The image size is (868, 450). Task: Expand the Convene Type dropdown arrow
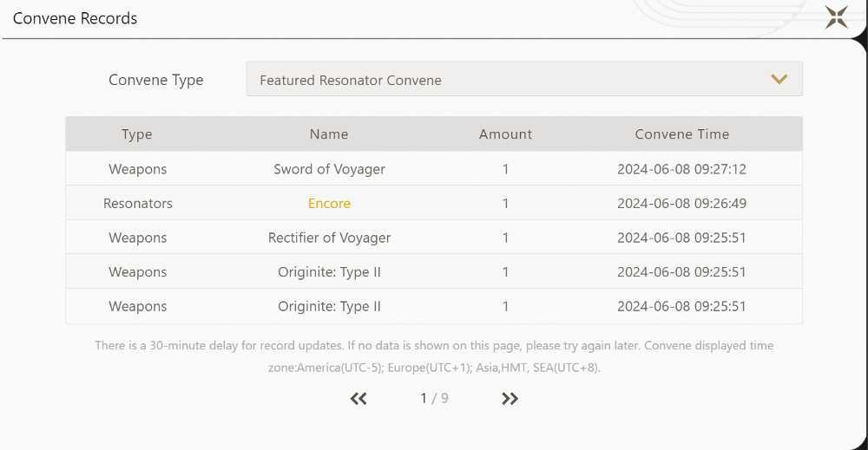coord(779,80)
